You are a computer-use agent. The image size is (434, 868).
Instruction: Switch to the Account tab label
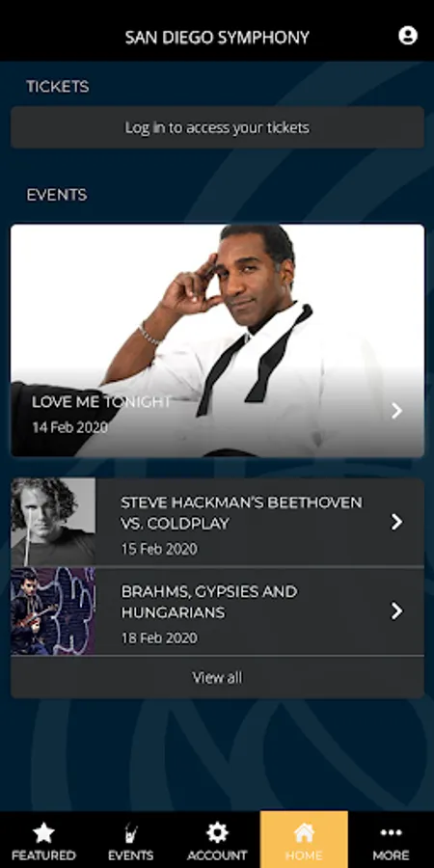(217, 855)
